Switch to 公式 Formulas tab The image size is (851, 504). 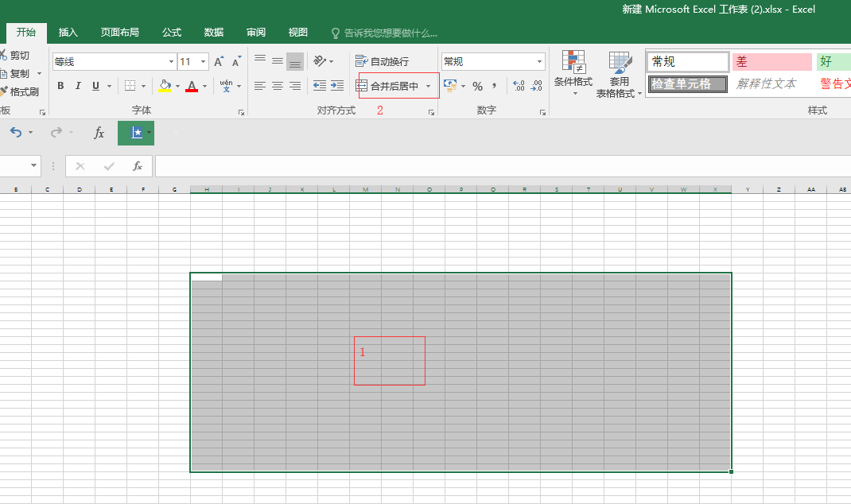(x=172, y=33)
